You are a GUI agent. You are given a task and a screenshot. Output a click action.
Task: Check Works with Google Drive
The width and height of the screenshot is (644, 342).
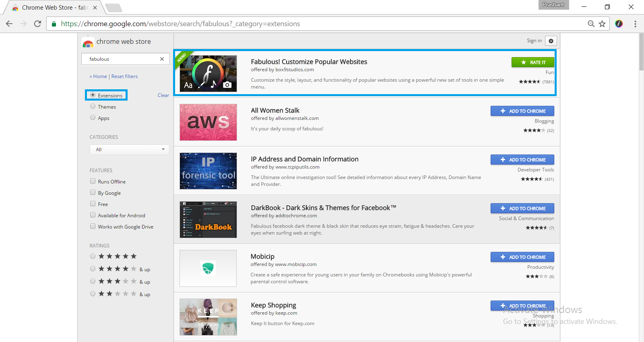(93, 226)
